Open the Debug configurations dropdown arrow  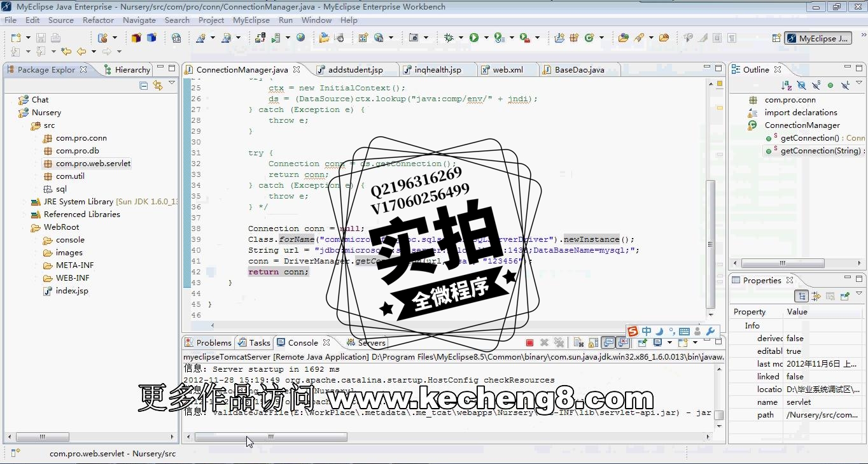pos(460,38)
